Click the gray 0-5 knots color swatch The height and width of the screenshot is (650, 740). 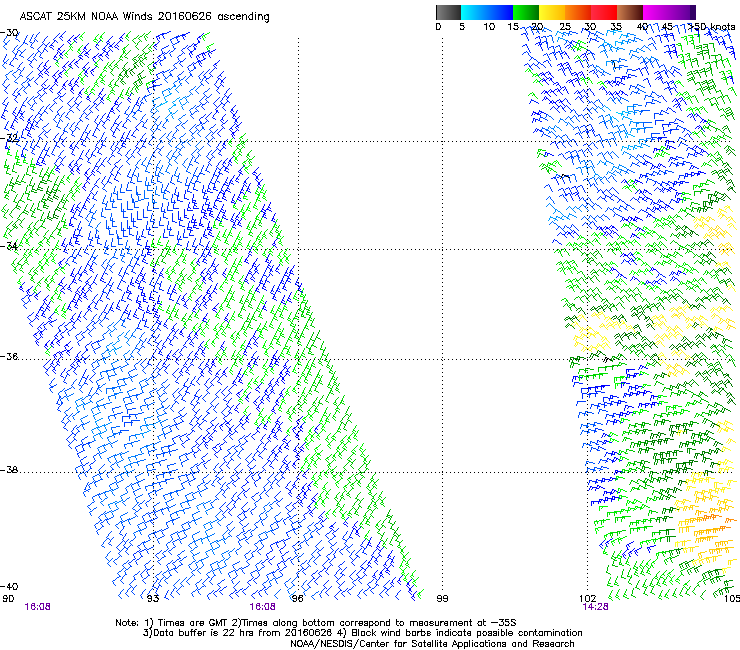point(448,12)
